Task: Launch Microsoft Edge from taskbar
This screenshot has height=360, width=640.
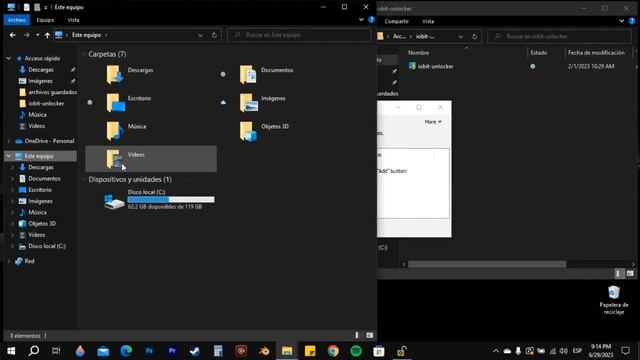Action: tap(126, 351)
